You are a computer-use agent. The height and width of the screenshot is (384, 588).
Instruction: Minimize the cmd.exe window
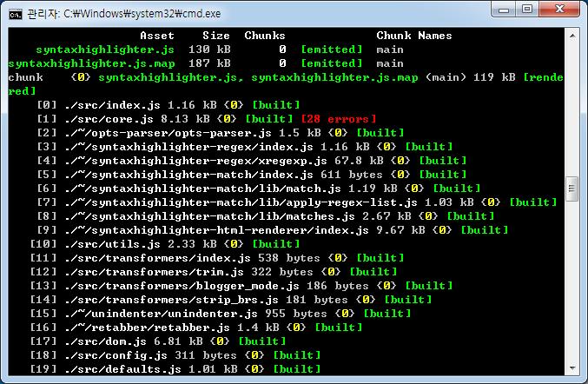coord(504,9)
